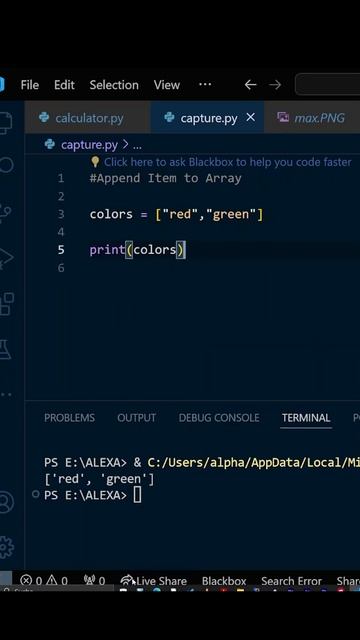Expand hidden menu items ellipsis
Viewport: 360px width, 640px height.
click(205, 84)
